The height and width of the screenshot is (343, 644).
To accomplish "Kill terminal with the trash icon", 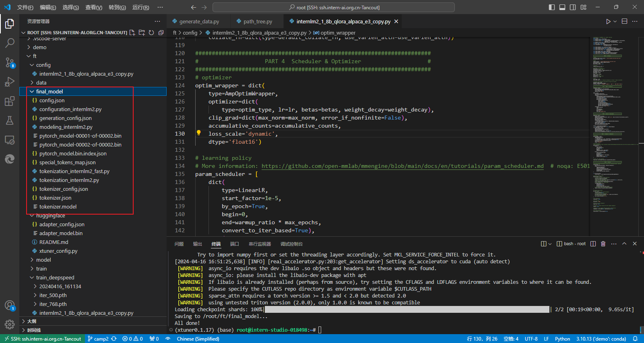I will coord(603,244).
